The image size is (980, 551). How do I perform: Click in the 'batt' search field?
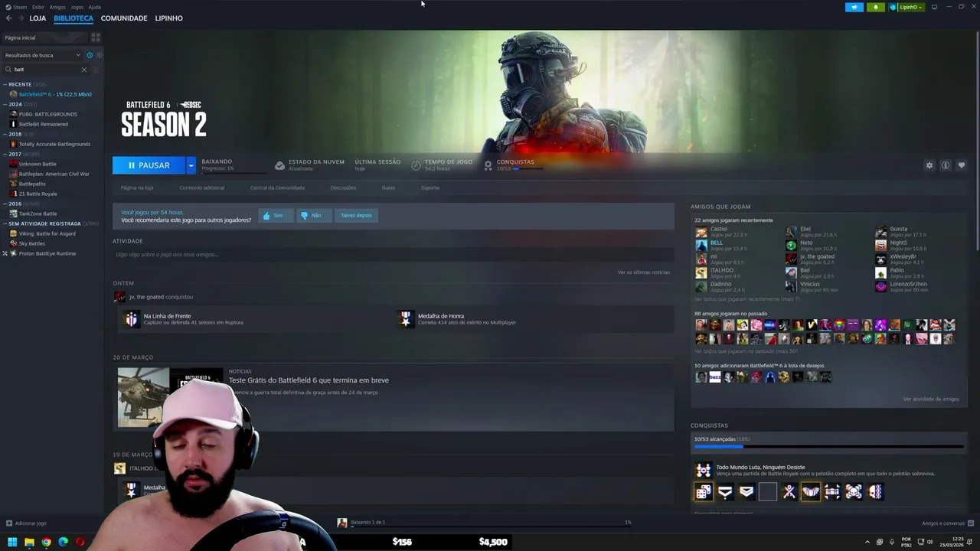point(44,70)
